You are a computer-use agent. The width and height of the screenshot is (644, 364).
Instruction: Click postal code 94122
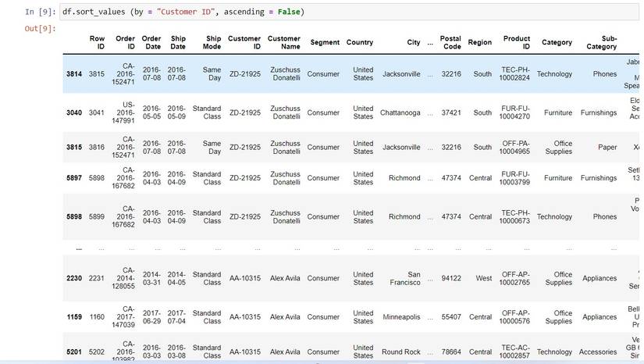pyautogui.click(x=451, y=278)
